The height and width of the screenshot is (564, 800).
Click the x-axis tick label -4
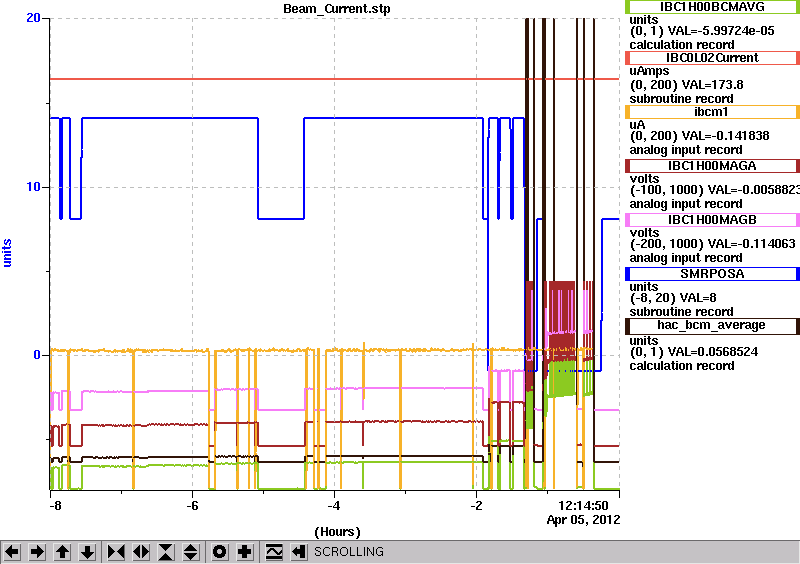334,506
